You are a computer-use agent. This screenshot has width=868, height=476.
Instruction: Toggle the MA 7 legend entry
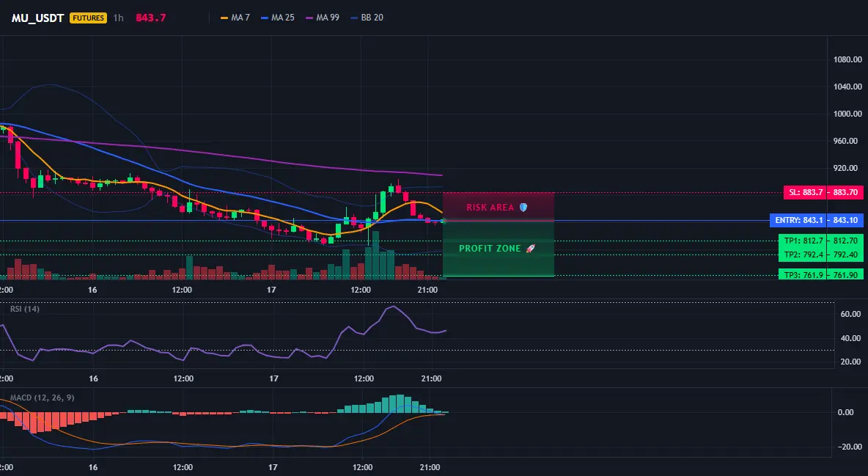(235, 18)
